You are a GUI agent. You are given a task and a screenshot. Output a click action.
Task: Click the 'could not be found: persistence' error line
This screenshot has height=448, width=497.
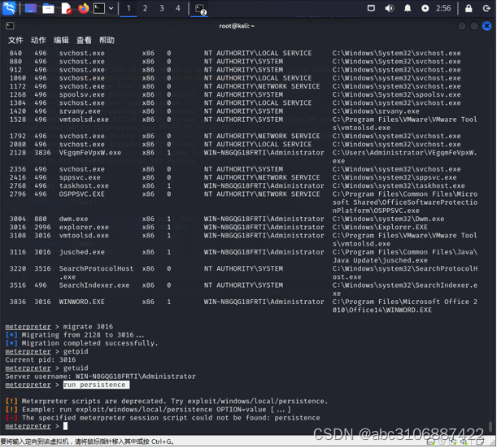[x=163, y=418]
